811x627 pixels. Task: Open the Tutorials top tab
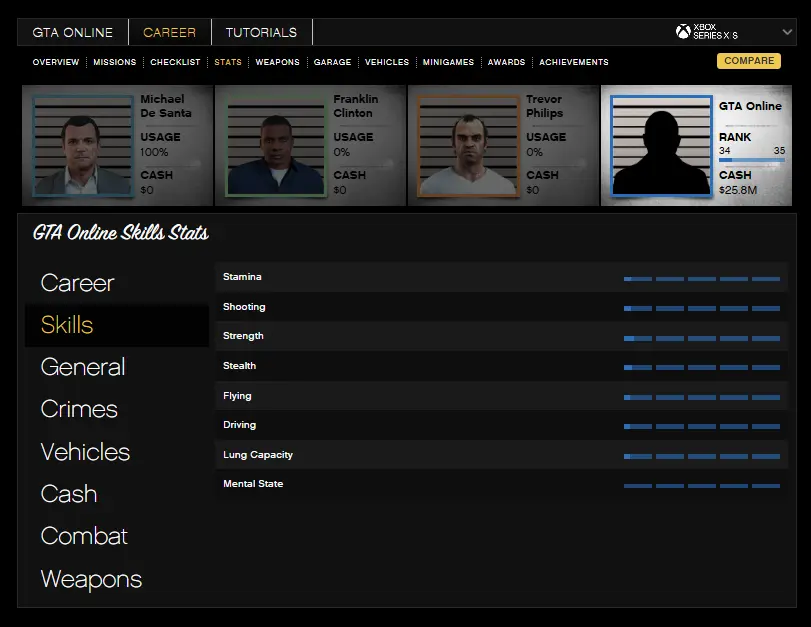click(x=261, y=32)
